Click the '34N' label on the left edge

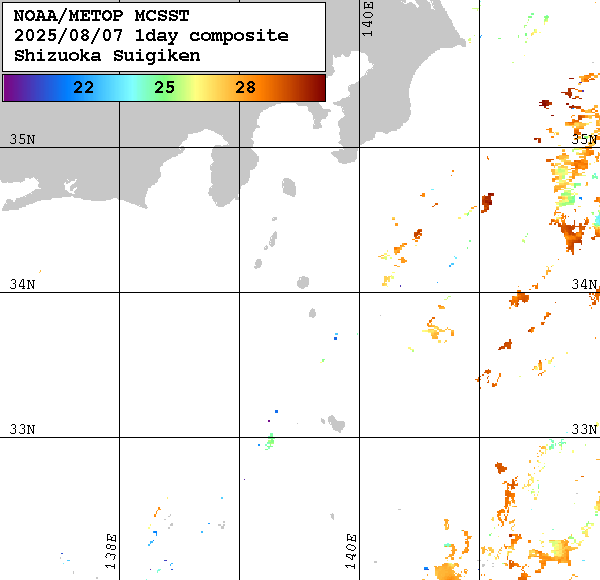(x=22, y=284)
